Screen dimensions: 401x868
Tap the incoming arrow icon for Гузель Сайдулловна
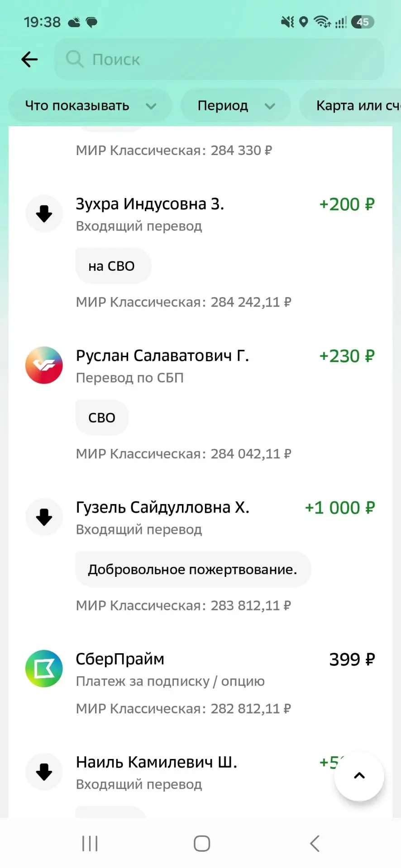(44, 517)
